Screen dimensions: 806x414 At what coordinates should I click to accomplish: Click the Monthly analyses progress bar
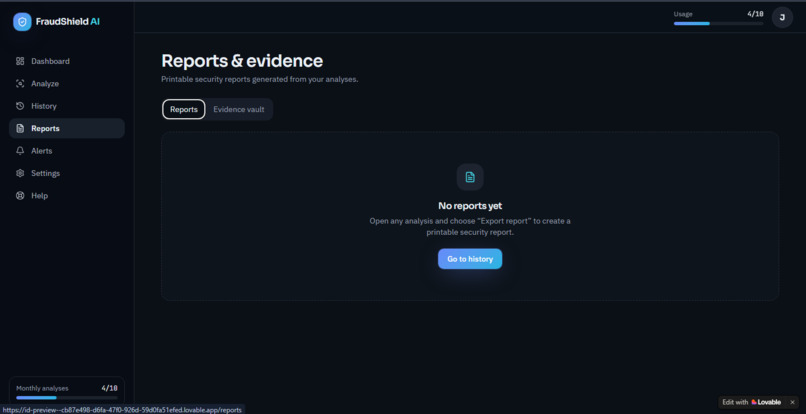point(67,398)
